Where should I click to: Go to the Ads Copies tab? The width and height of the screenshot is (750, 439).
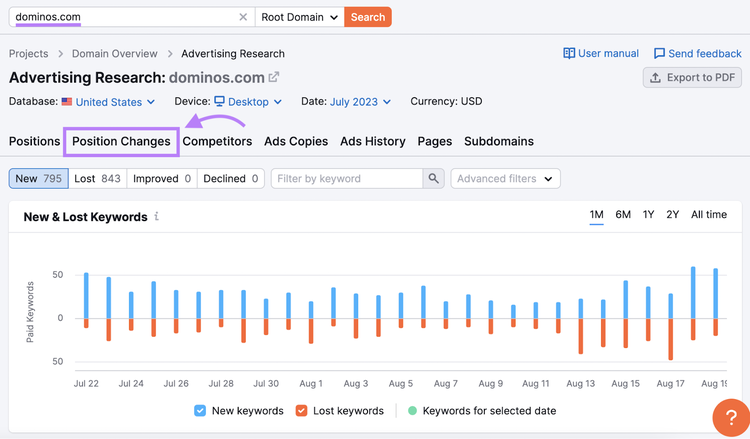click(296, 142)
